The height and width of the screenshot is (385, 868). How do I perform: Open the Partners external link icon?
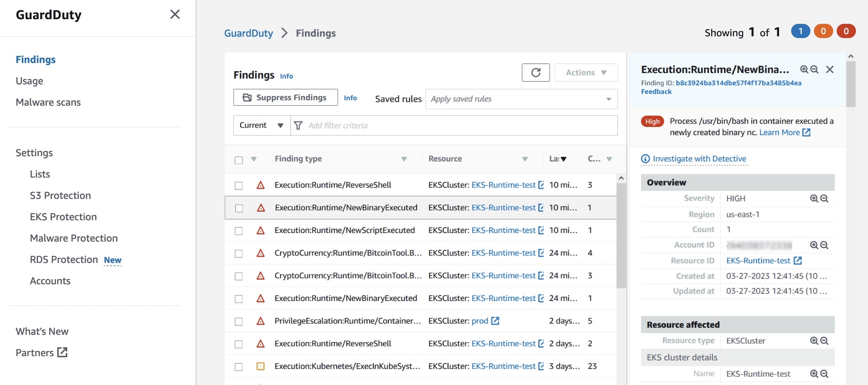[x=62, y=352]
